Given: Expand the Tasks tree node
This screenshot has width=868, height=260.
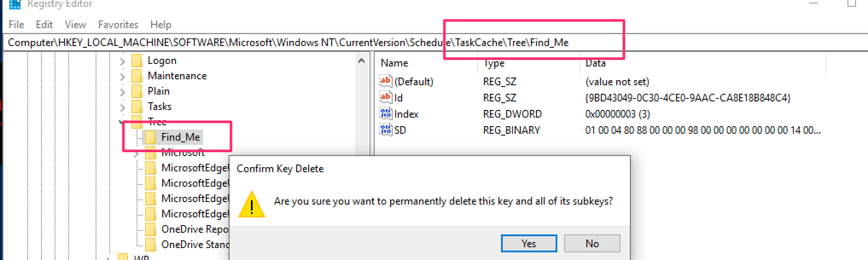Looking at the screenshot, I should coord(122,107).
